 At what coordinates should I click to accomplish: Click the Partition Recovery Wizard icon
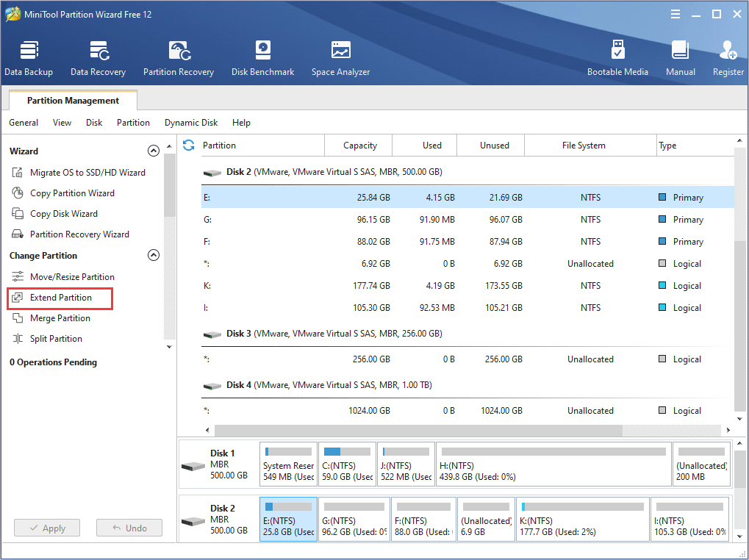point(17,234)
